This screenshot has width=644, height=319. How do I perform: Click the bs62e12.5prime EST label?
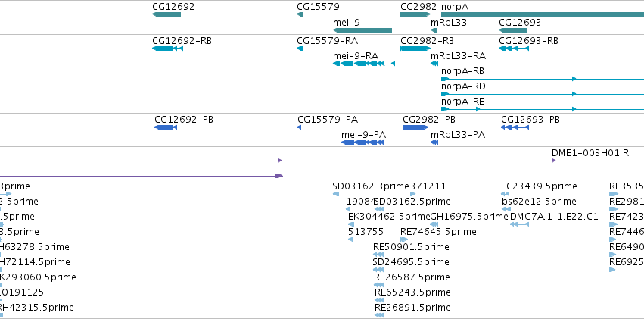(x=539, y=202)
